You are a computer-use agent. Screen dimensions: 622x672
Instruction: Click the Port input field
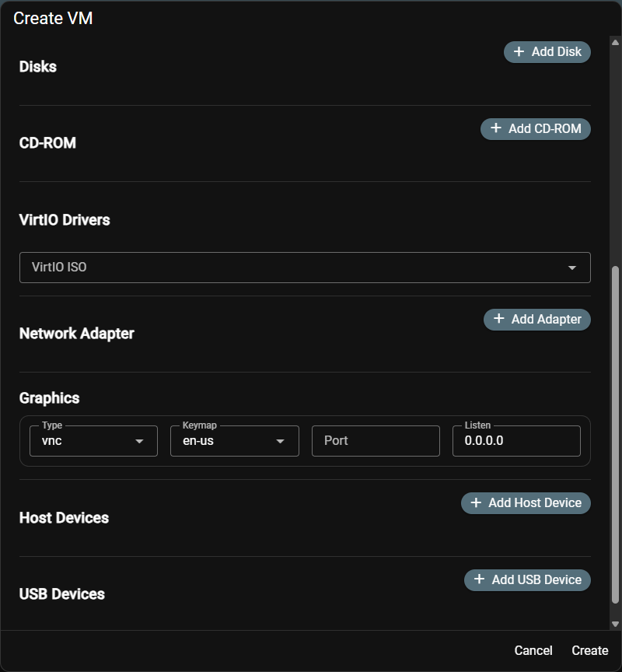pyautogui.click(x=376, y=440)
